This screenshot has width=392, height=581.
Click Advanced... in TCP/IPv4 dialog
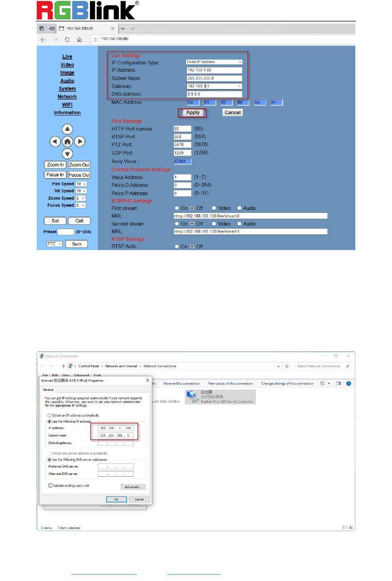pyautogui.click(x=133, y=487)
